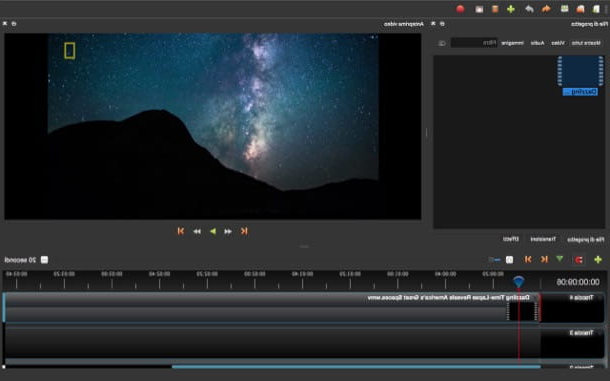Add a marker with the green triangle icon
The width and height of the screenshot is (610, 381).
click(x=560, y=259)
